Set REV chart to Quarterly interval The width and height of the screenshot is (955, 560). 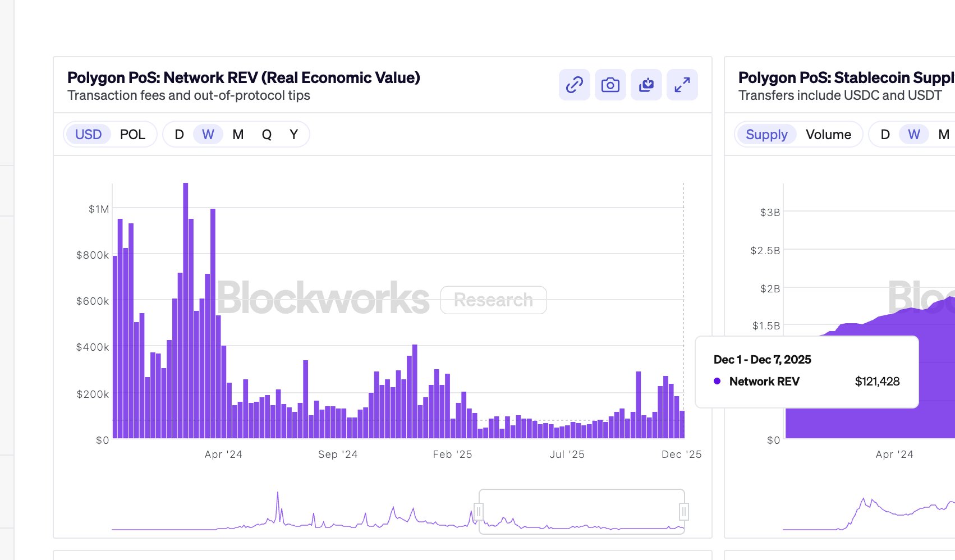pyautogui.click(x=267, y=135)
